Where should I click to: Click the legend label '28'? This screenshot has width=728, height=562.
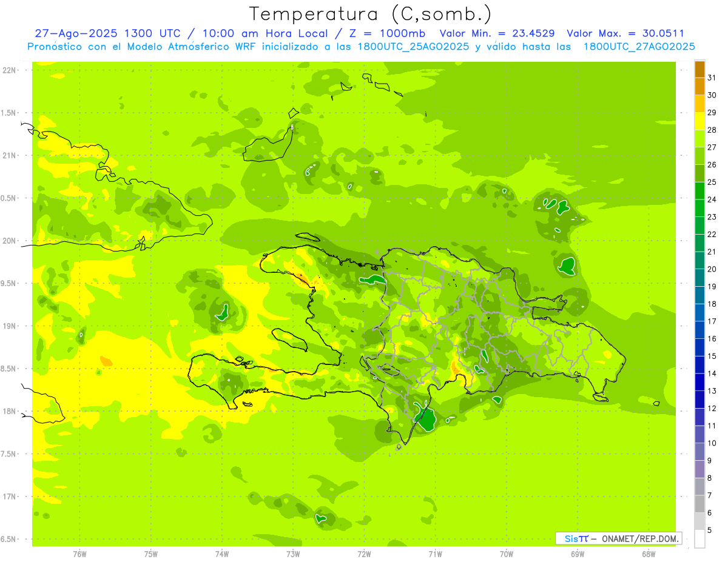(712, 130)
